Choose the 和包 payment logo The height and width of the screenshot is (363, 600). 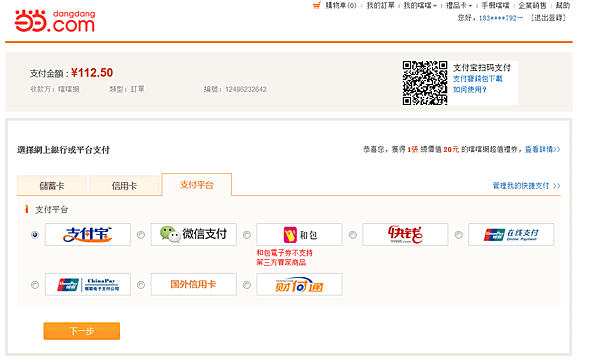pyautogui.click(x=299, y=234)
